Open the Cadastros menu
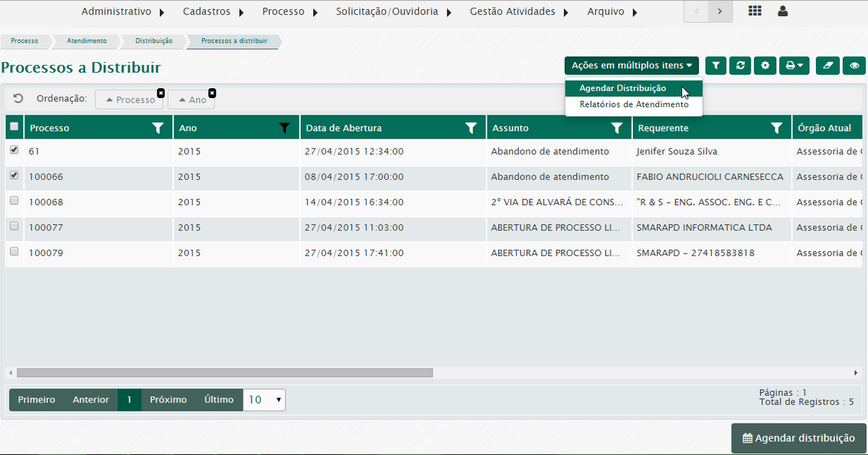The width and height of the screenshot is (868, 455). (x=213, y=11)
